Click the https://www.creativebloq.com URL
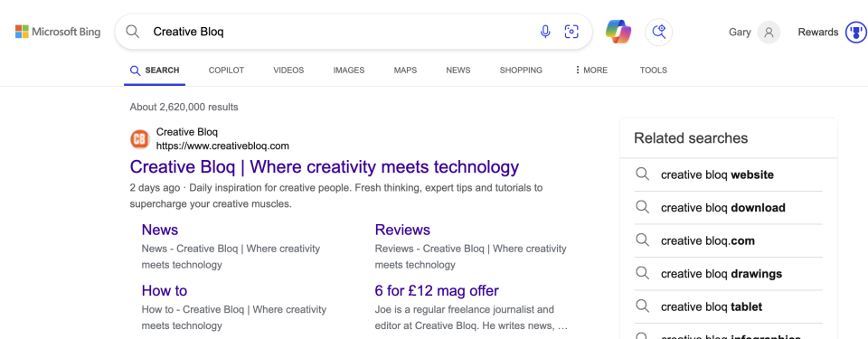 (222, 146)
